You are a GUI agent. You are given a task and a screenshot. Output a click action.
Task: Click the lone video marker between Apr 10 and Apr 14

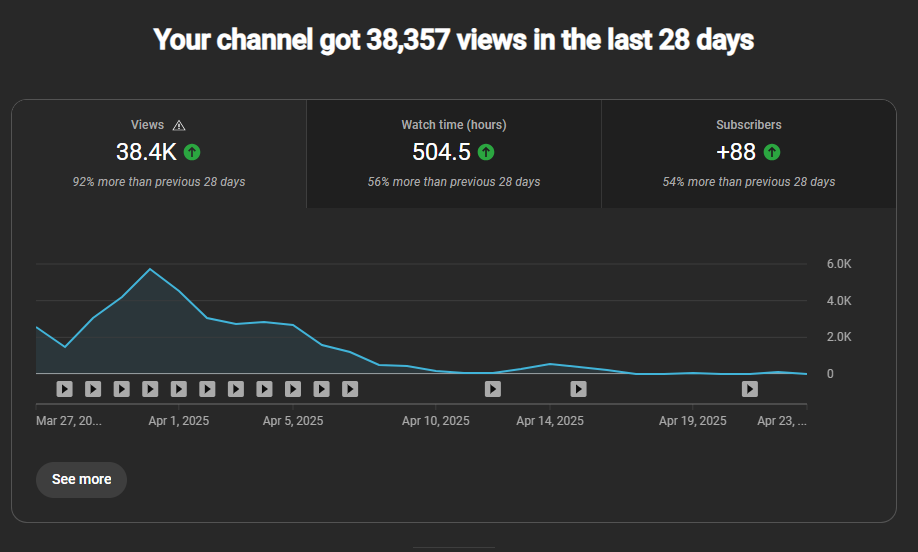[x=493, y=389]
